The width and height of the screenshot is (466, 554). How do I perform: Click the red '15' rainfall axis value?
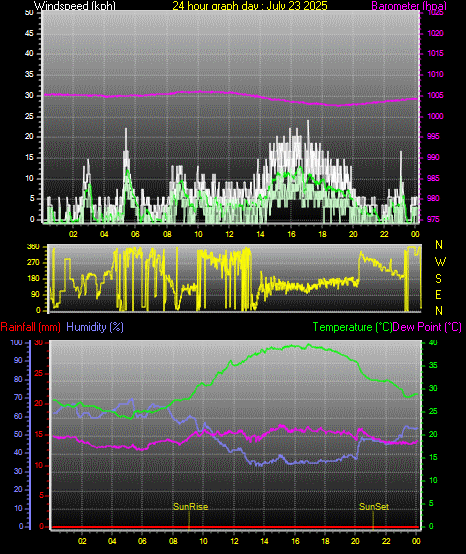click(x=39, y=435)
